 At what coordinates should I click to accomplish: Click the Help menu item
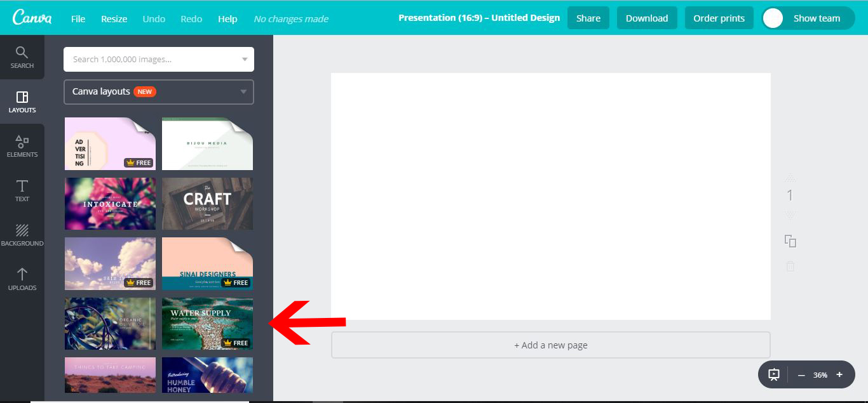[227, 18]
